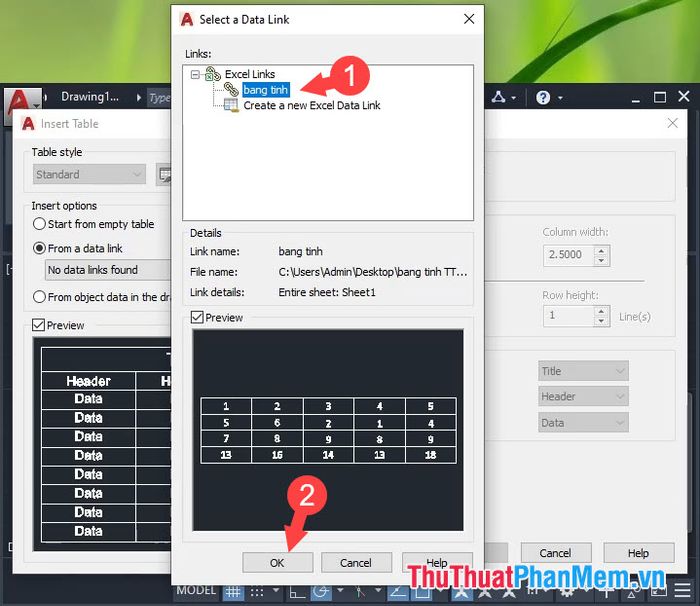Image resolution: width=700 pixels, height=606 pixels.
Task: Select 'From object data in the drawing' option
Action: [39, 297]
